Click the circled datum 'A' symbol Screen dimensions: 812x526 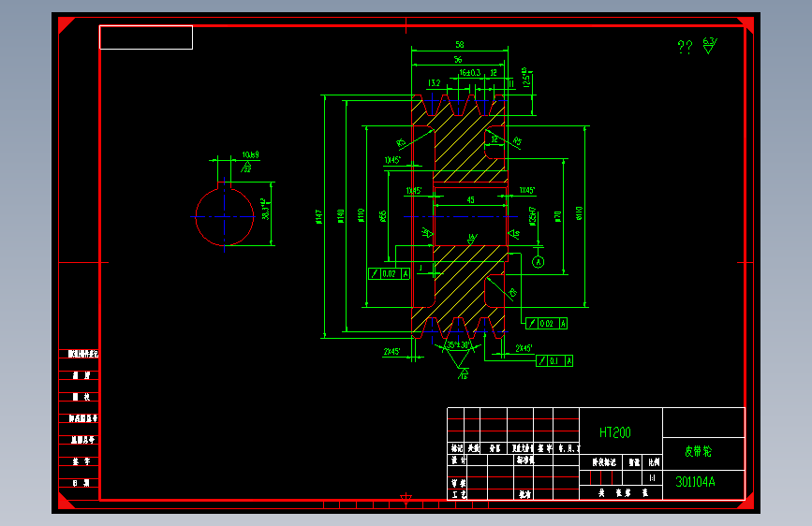(538, 262)
